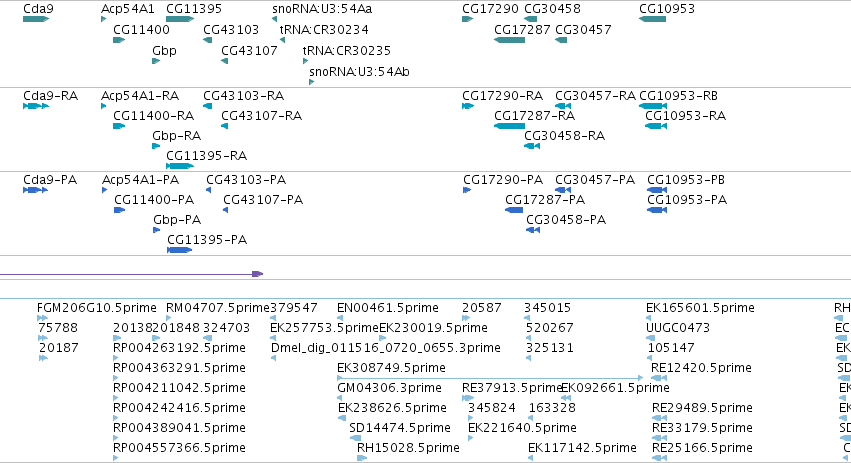Image resolution: width=851 pixels, height=463 pixels.
Task: Open the Gbp gene label
Action: coord(164,50)
